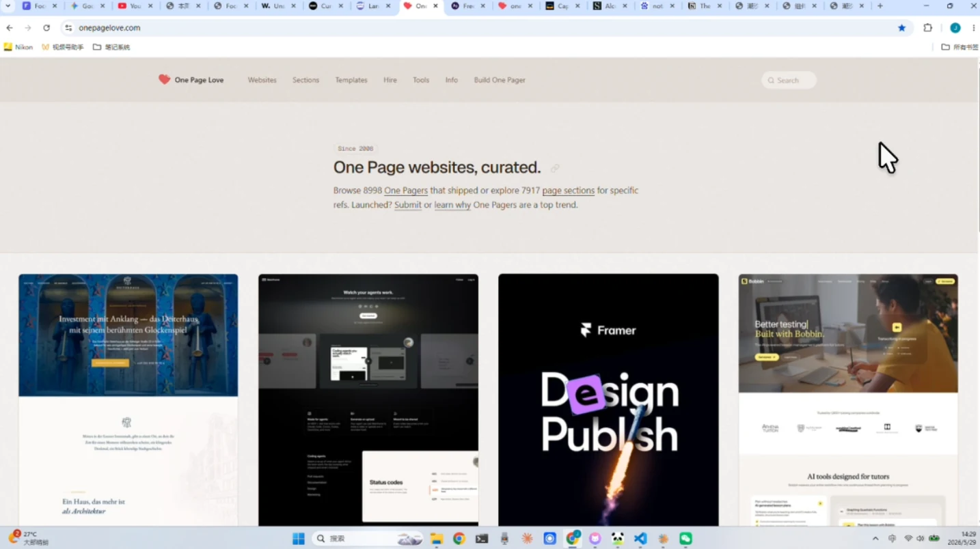Close the active One Page Love tab
This screenshot has height=549, width=980.
pyautogui.click(x=435, y=6)
